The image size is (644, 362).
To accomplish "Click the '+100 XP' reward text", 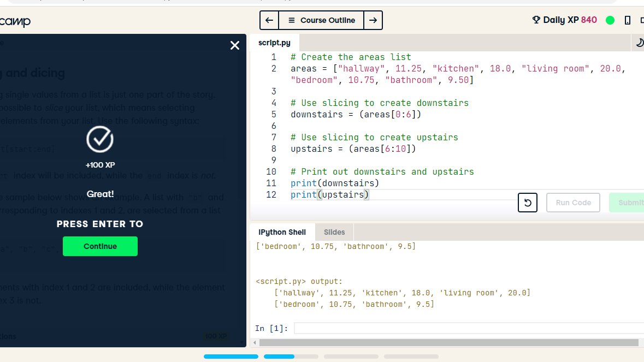I will tap(100, 165).
